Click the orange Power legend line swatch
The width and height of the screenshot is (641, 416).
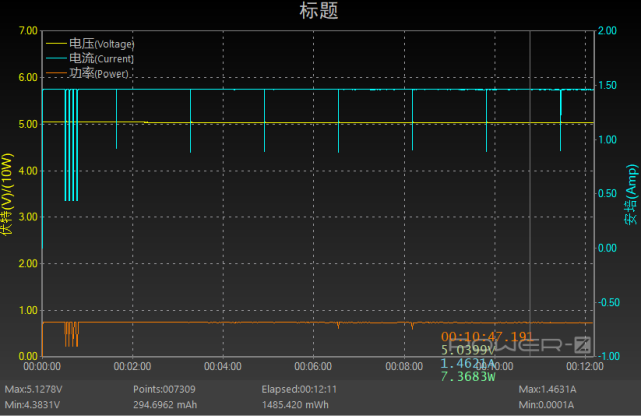[x=56, y=73]
